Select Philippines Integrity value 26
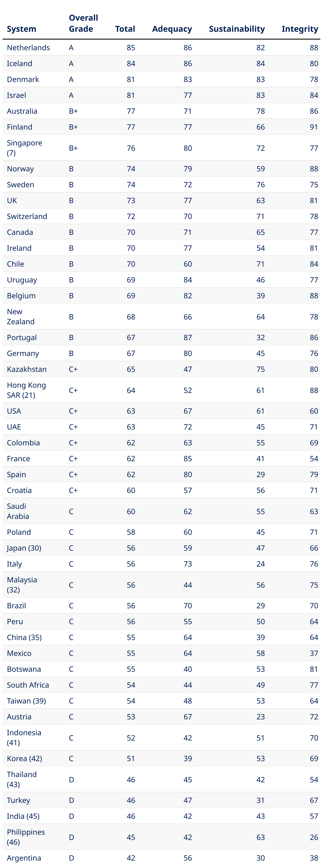Image resolution: width=323 pixels, height=868 pixels. tap(313, 837)
